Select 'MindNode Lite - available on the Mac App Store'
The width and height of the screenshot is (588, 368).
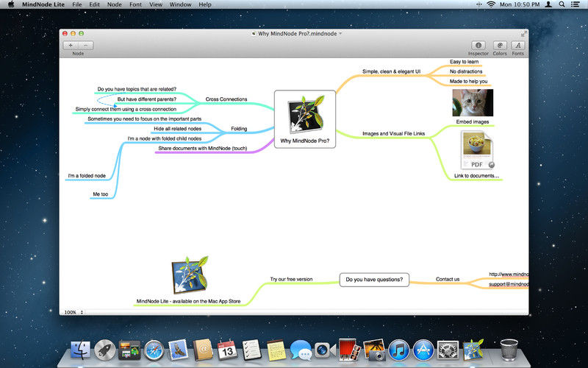188,301
